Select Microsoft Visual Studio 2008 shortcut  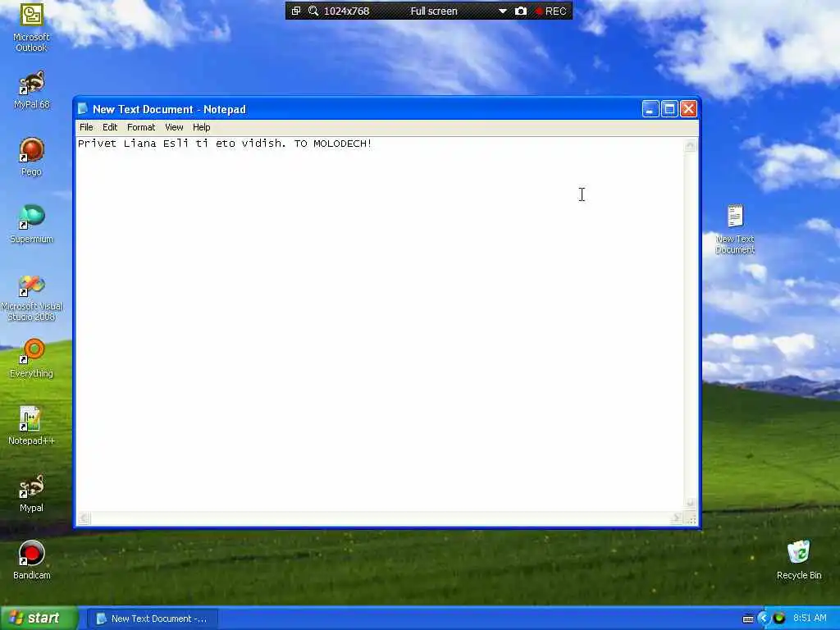tap(31, 298)
